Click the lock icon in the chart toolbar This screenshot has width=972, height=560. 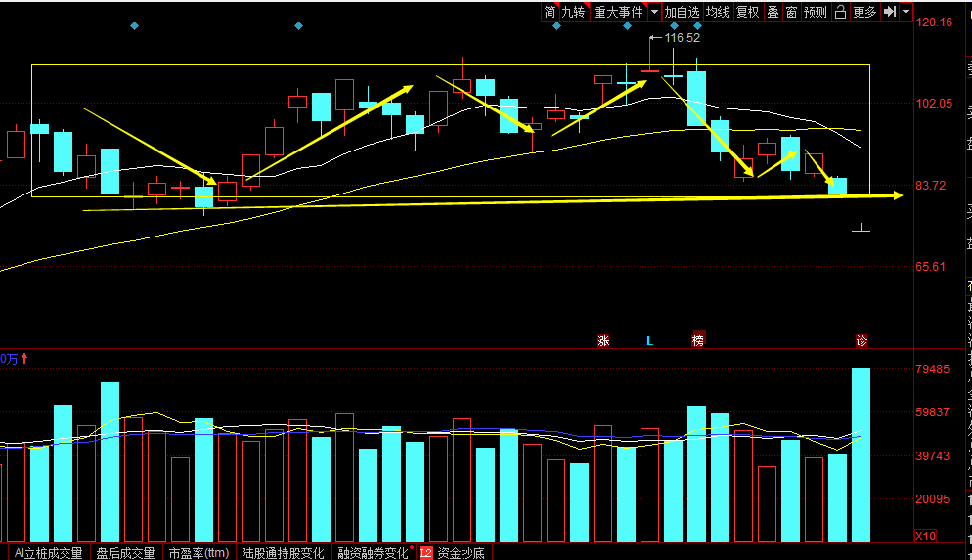tap(841, 12)
